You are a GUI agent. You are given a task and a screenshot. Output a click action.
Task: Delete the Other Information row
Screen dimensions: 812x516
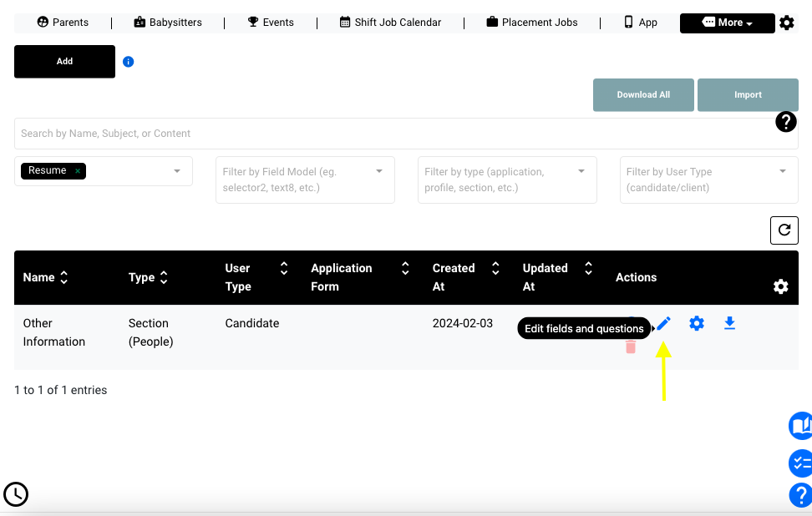pyautogui.click(x=631, y=347)
